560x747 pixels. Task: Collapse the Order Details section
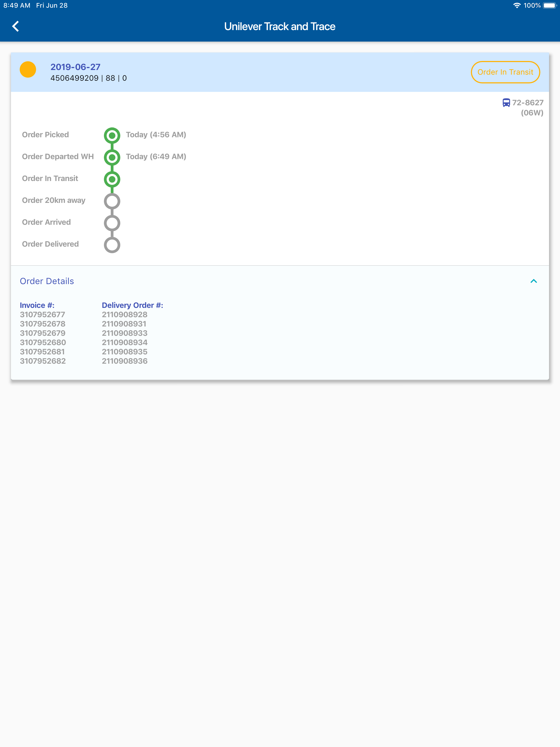coord(534,281)
